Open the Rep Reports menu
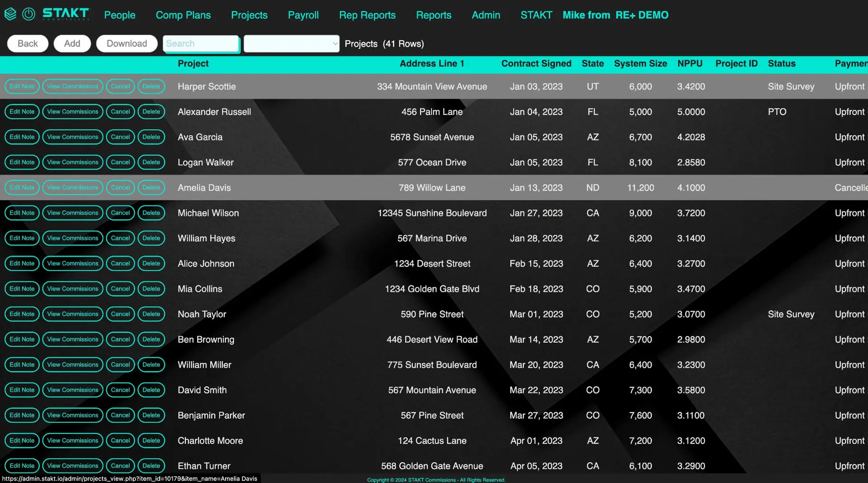This screenshot has height=483, width=868. click(x=367, y=15)
